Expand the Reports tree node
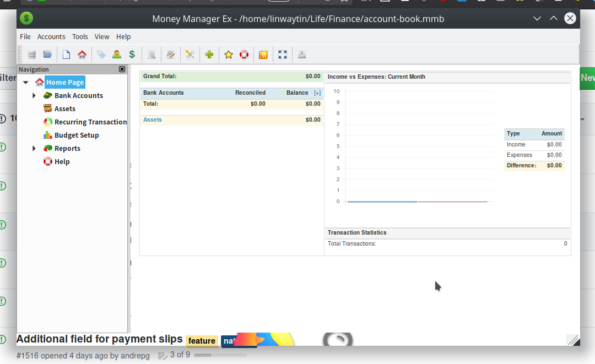Image resolution: width=595 pixels, height=364 pixels. 34,148
